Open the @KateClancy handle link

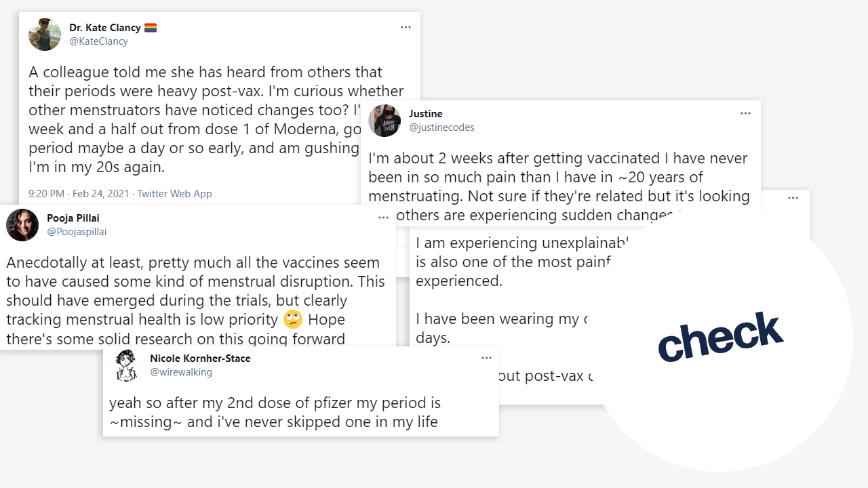(98, 41)
